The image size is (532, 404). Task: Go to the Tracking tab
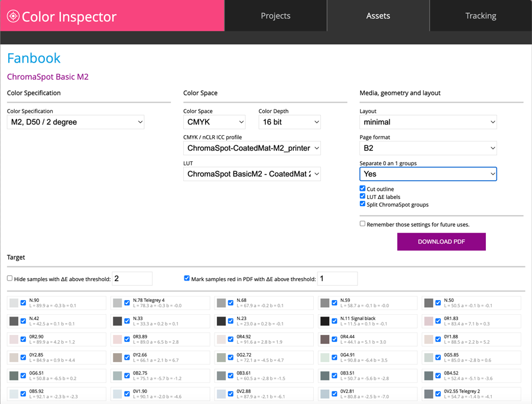point(481,15)
